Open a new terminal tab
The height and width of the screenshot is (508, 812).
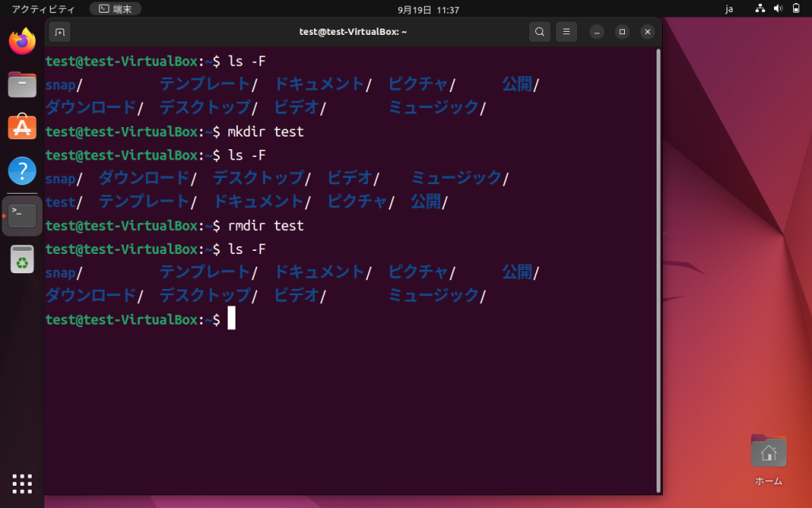(x=60, y=32)
